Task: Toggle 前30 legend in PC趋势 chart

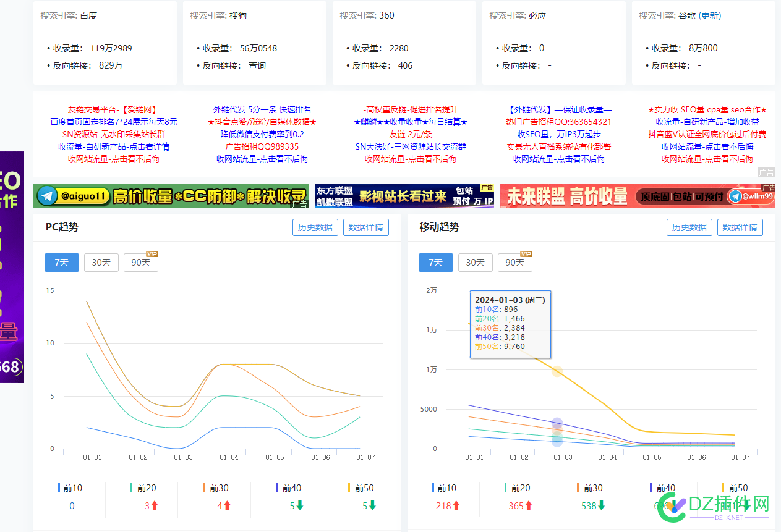Action: 215,488
